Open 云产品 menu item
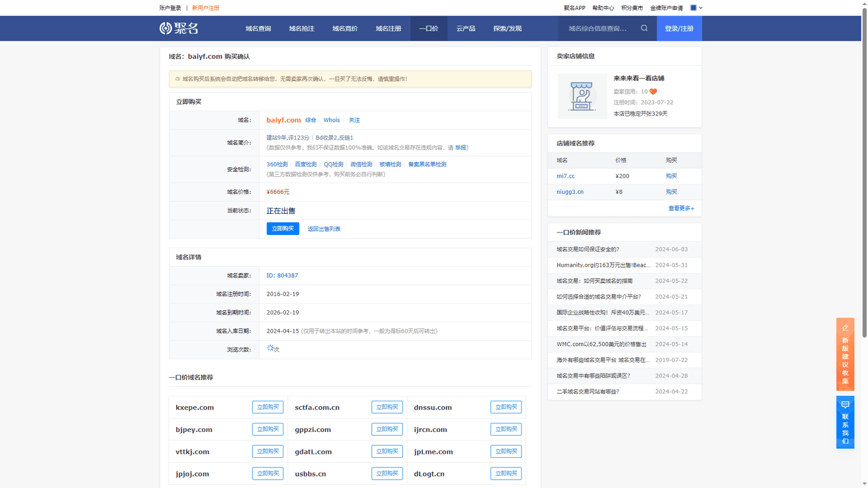 coord(465,28)
